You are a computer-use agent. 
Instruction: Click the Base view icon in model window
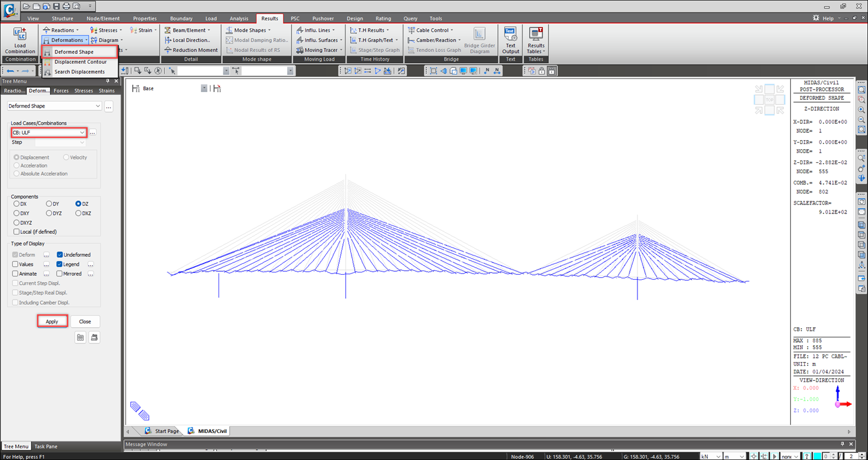(x=136, y=88)
